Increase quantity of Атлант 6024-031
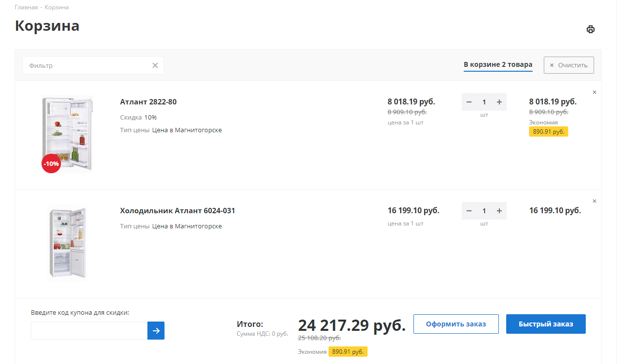This screenshot has width=617, height=364. pyautogui.click(x=499, y=211)
